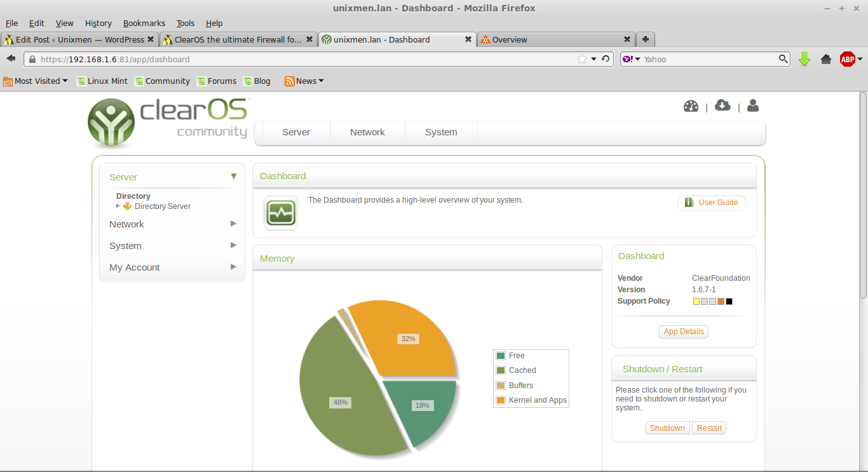Screen dimensions: 868x472
Task: Open the History menu
Action: click(x=98, y=23)
